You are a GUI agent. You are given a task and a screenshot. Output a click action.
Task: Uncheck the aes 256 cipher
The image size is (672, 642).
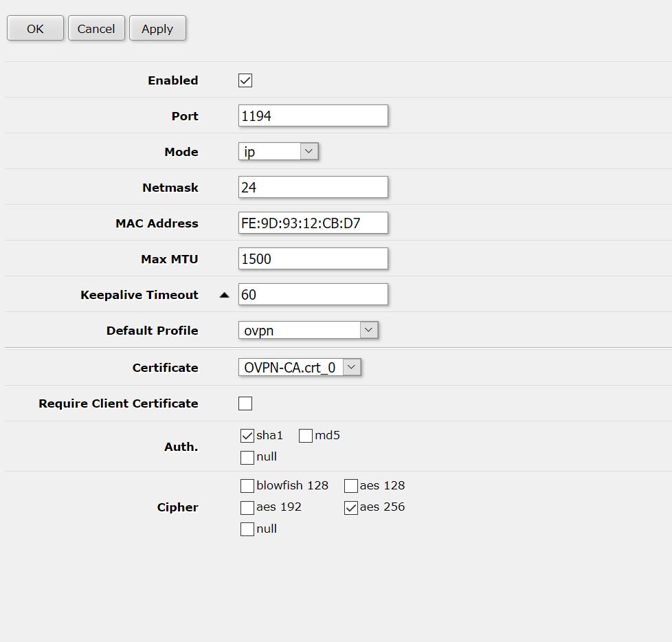point(350,507)
